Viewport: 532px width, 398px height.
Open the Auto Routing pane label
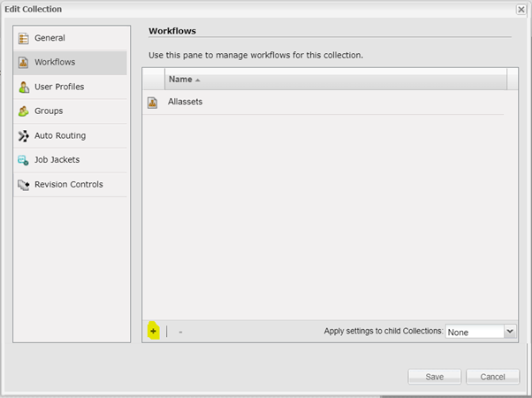(60, 135)
